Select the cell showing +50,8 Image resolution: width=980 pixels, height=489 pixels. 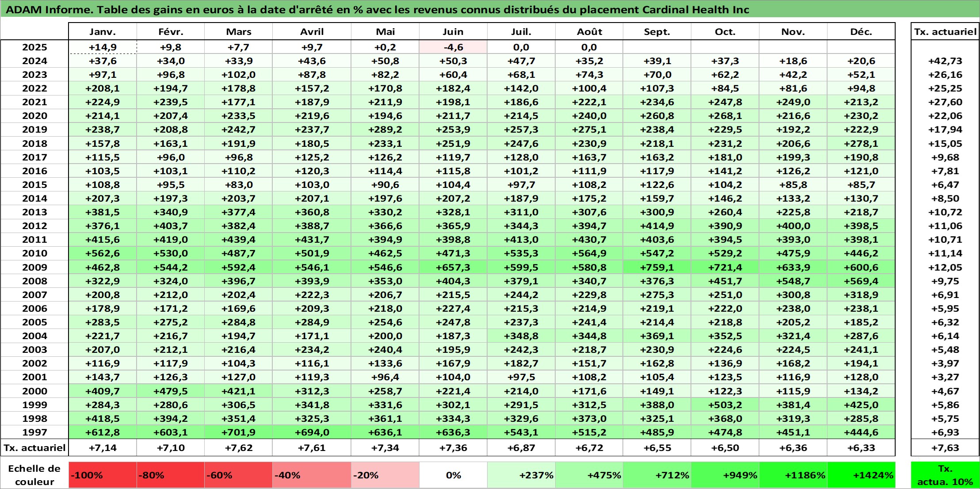[385, 61]
